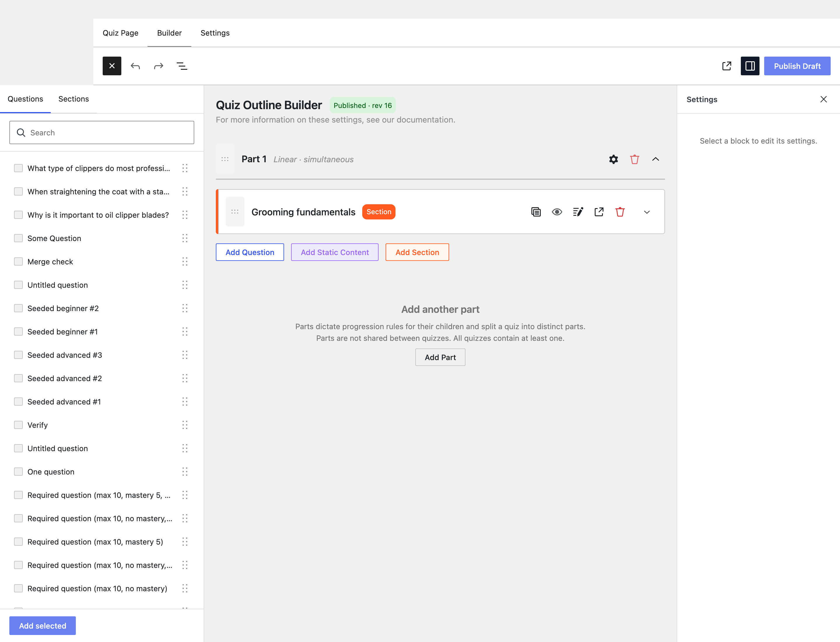Image resolution: width=840 pixels, height=642 pixels.
Task: Check the One question checkbox
Action: tap(18, 472)
